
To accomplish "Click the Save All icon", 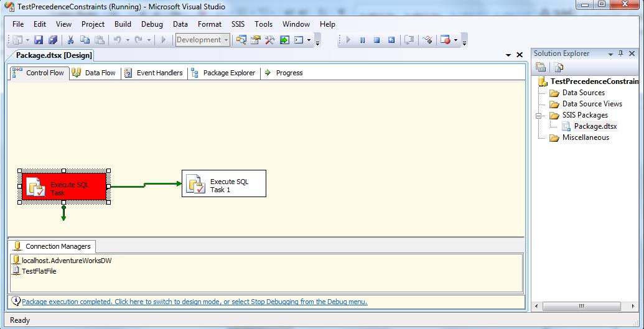I will tap(53, 40).
